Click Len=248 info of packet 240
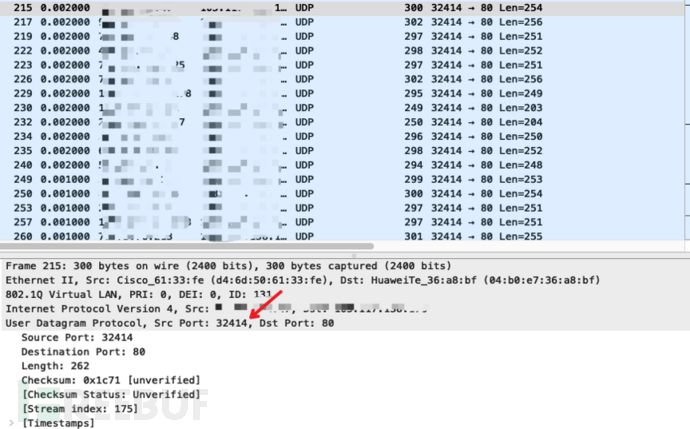Screen dimensions: 690x429 [x=521, y=165]
